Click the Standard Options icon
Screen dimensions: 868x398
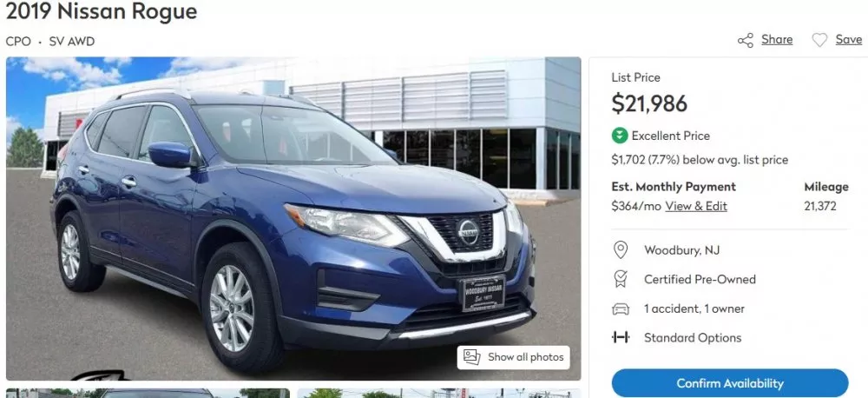click(621, 337)
